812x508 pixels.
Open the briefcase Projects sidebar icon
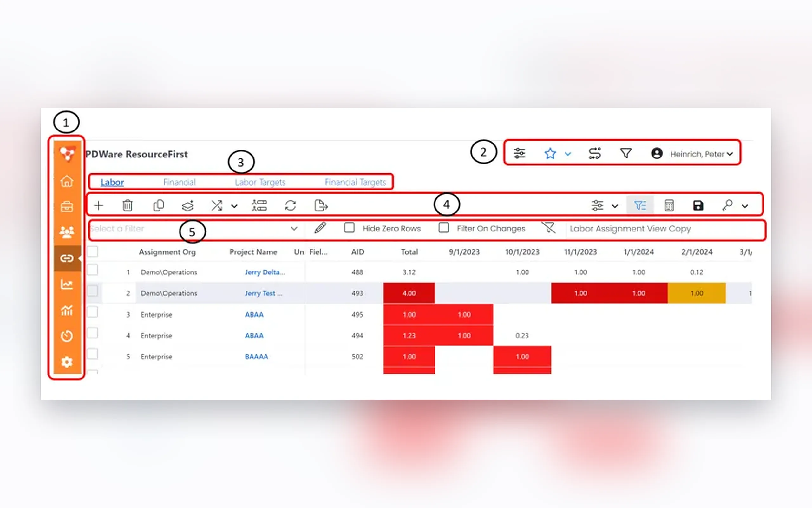coord(67,207)
